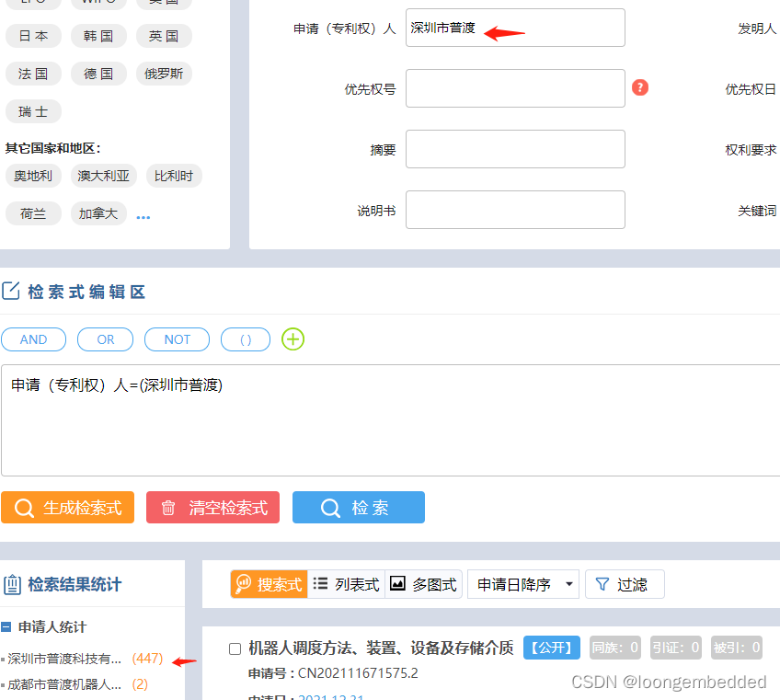
Task: Select 荷兰 country tag
Action: [x=33, y=213]
